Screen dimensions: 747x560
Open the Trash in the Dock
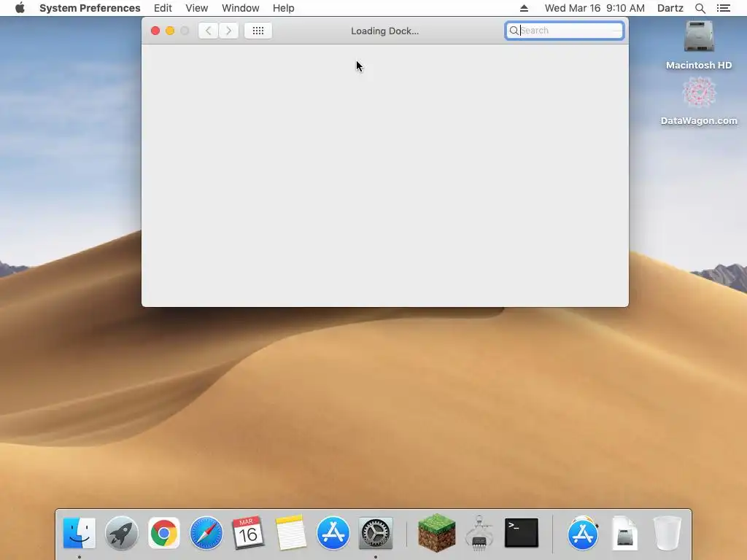[x=667, y=533]
